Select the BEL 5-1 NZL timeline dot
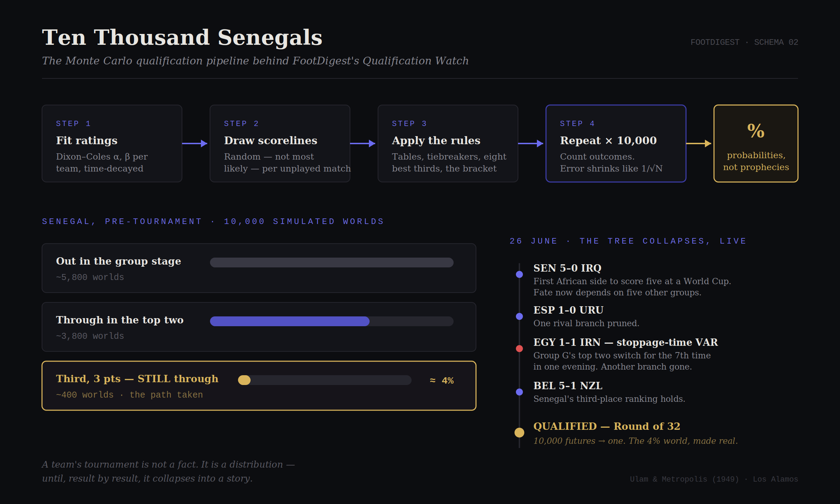Image resolution: width=840 pixels, height=504 pixels. [x=519, y=392]
